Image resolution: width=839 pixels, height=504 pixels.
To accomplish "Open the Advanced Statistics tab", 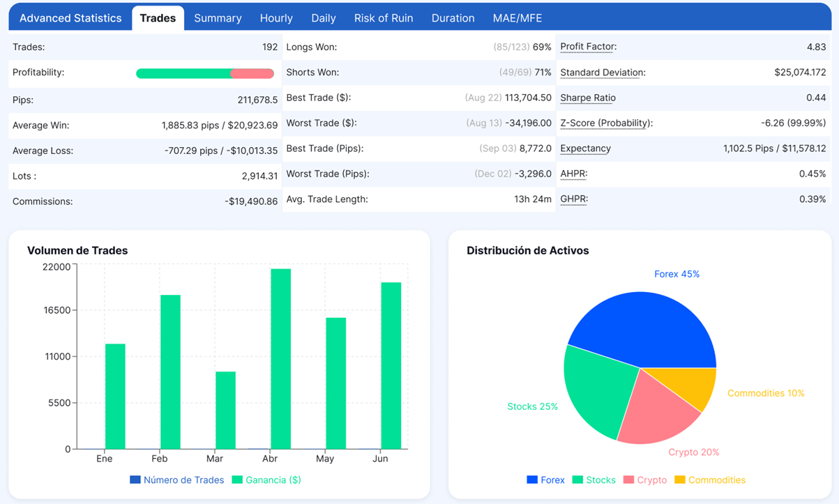I will (x=70, y=18).
